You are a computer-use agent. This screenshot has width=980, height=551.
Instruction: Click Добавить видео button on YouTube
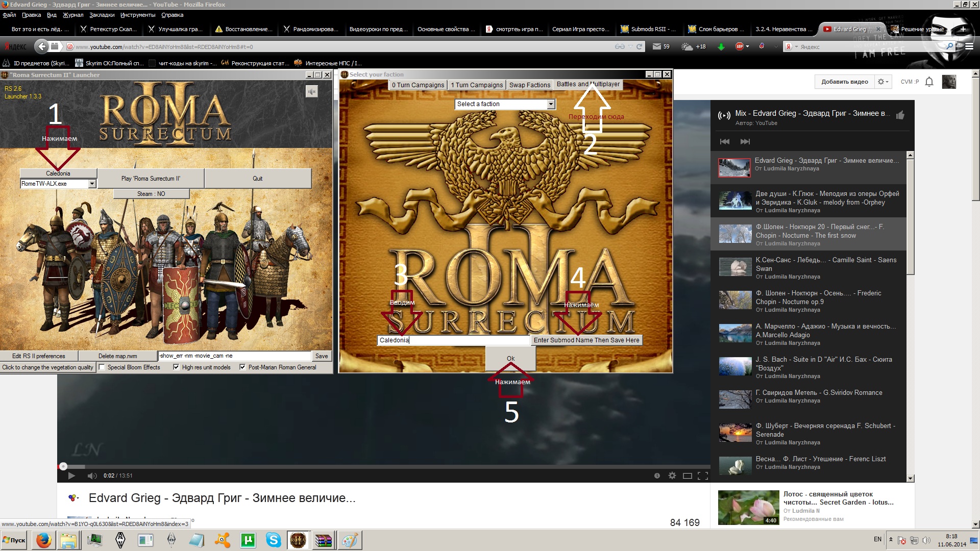844,82
